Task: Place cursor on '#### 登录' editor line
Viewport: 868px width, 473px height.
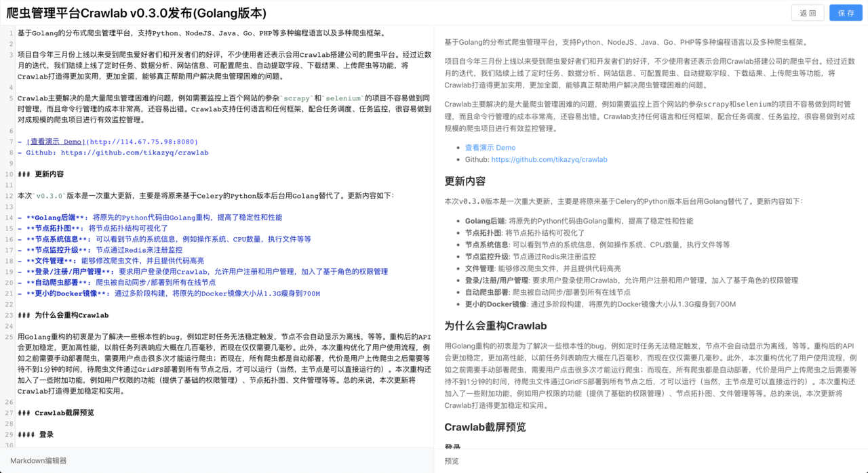Action: click(x=36, y=434)
